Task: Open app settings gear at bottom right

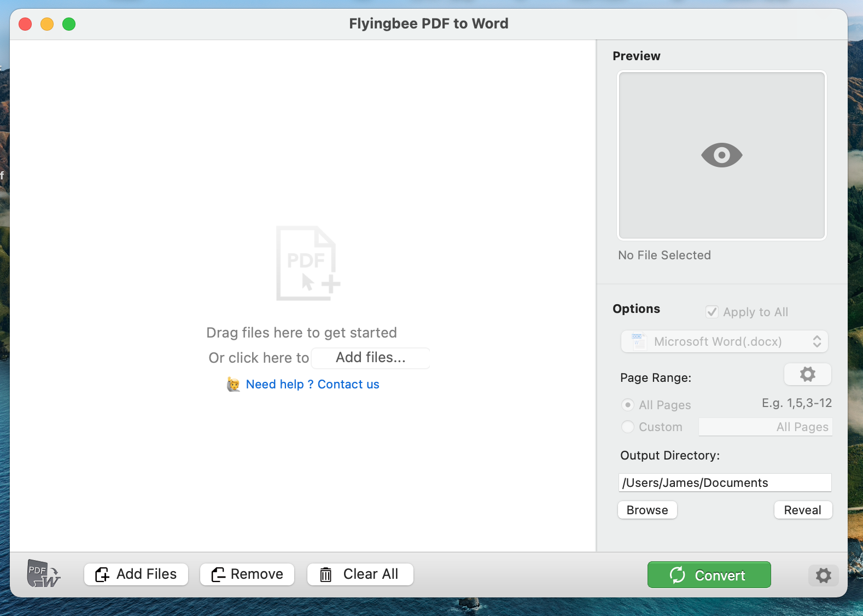Action: [823, 575]
